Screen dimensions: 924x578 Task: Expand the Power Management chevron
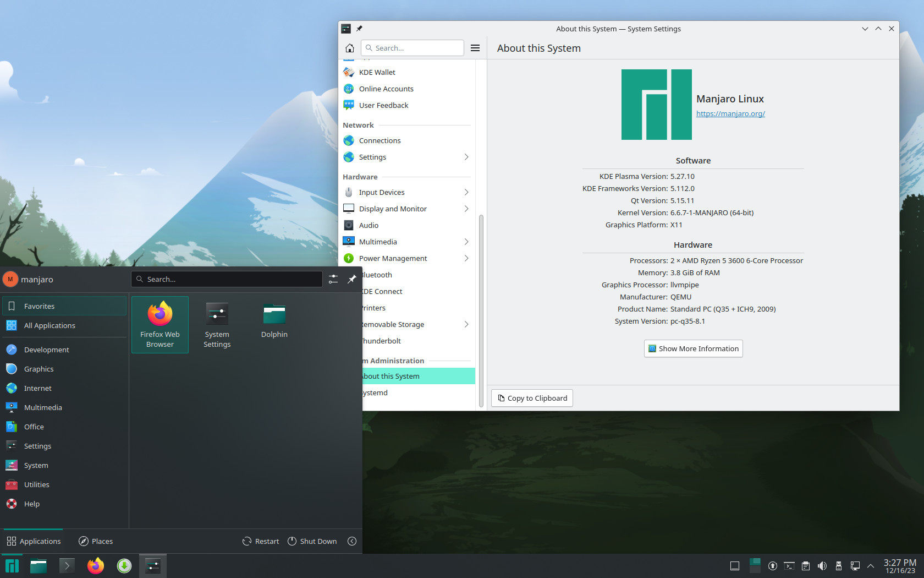click(466, 258)
